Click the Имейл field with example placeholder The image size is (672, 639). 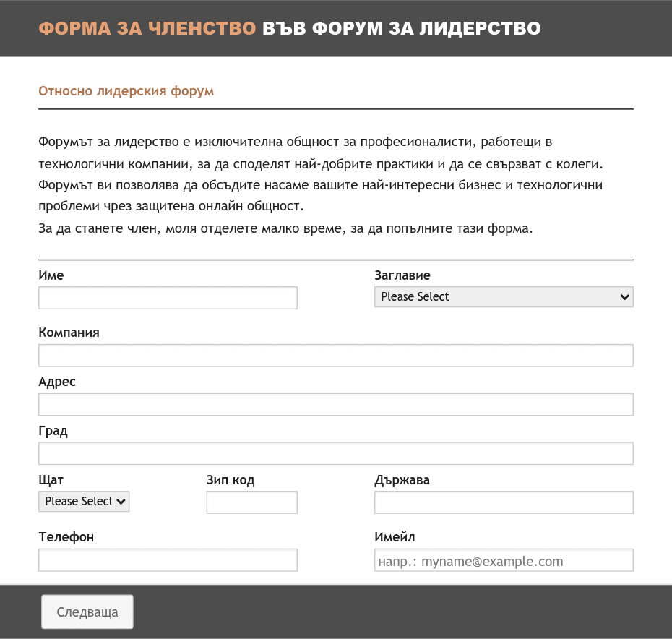pos(504,559)
